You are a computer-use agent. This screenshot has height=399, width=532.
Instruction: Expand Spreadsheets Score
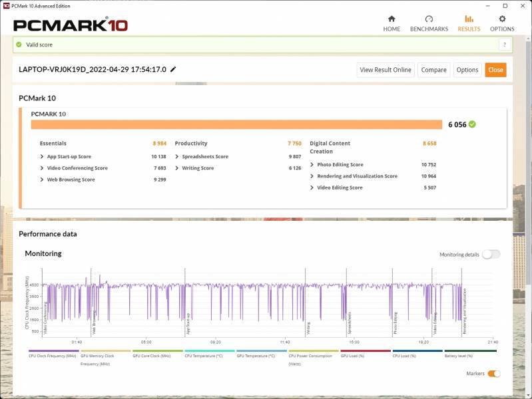176,156
